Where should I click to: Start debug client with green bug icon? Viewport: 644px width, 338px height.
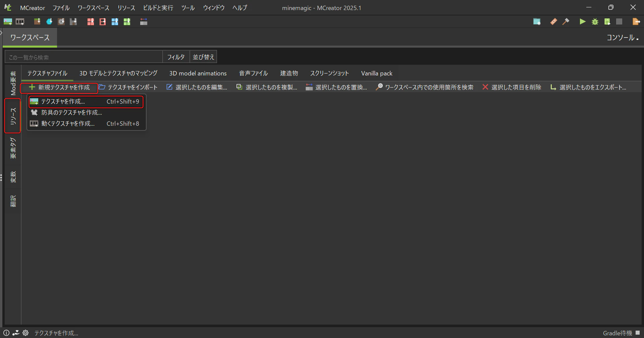click(x=595, y=22)
